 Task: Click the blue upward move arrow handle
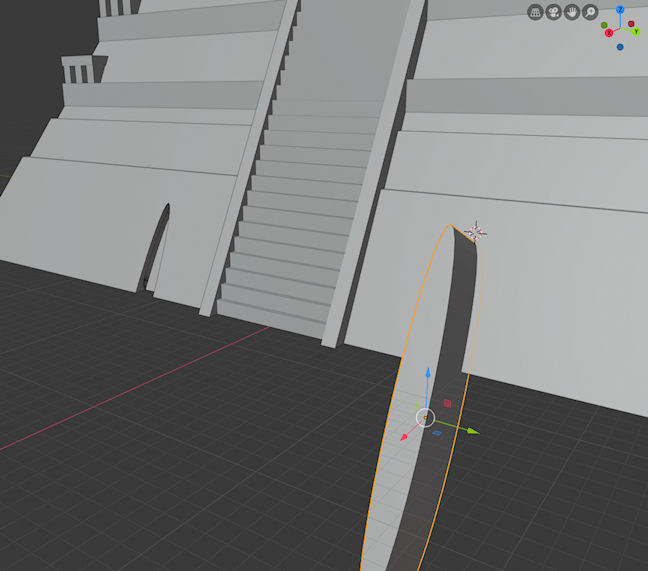pos(427,372)
